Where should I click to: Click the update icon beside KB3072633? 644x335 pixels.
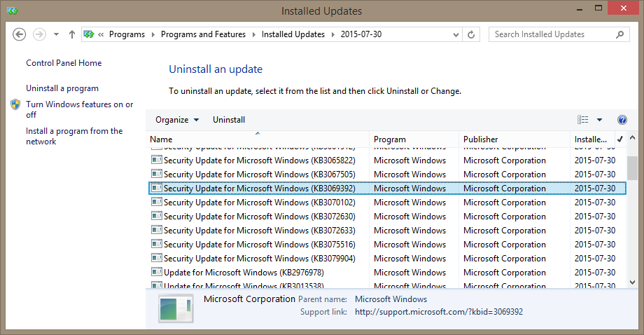click(x=157, y=229)
